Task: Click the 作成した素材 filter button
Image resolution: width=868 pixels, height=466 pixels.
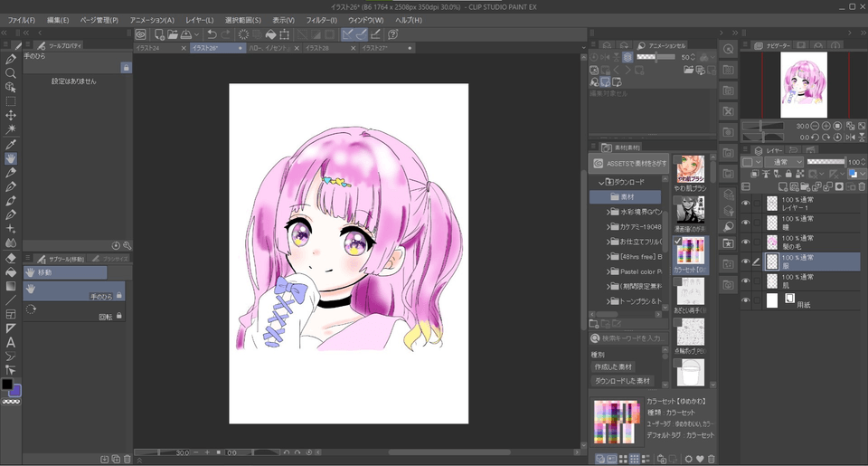Action: [x=613, y=366]
